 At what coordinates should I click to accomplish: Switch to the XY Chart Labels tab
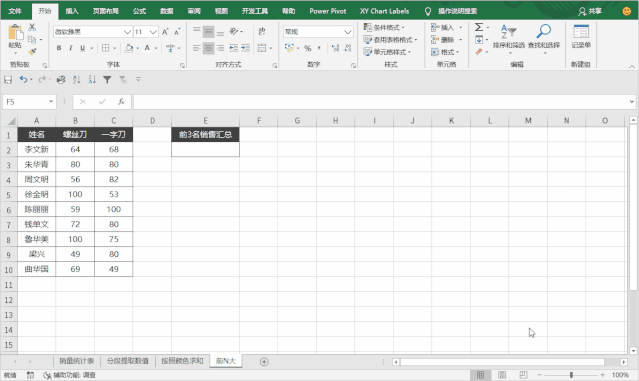tap(384, 11)
